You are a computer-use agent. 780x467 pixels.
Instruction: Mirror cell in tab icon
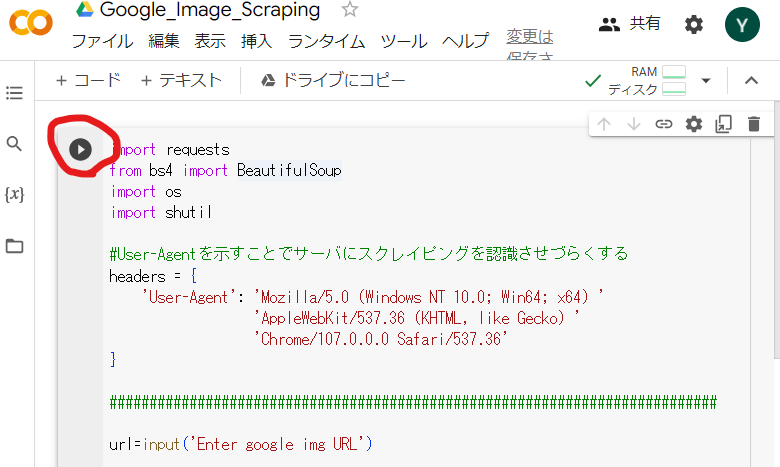pyautogui.click(x=723, y=124)
